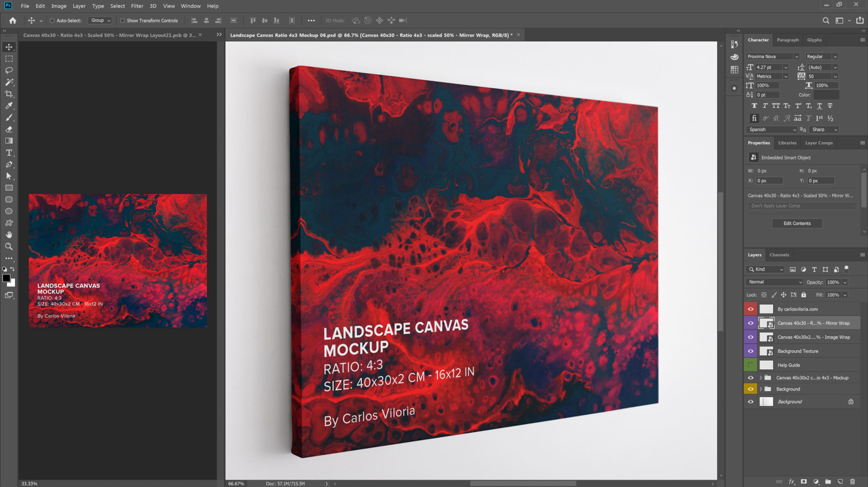Expand the Canvas 40x30x2 Mockup group
This screenshot has height=487, width=868.
(761, 378)
